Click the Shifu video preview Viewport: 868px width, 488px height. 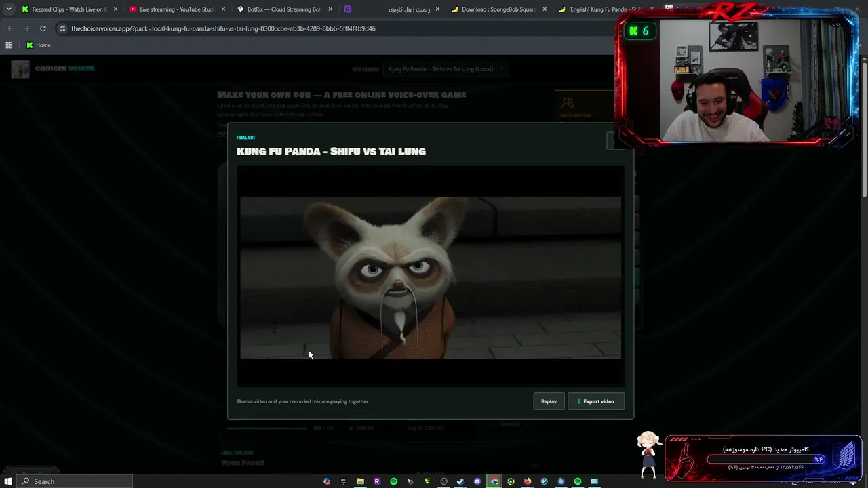431,277
